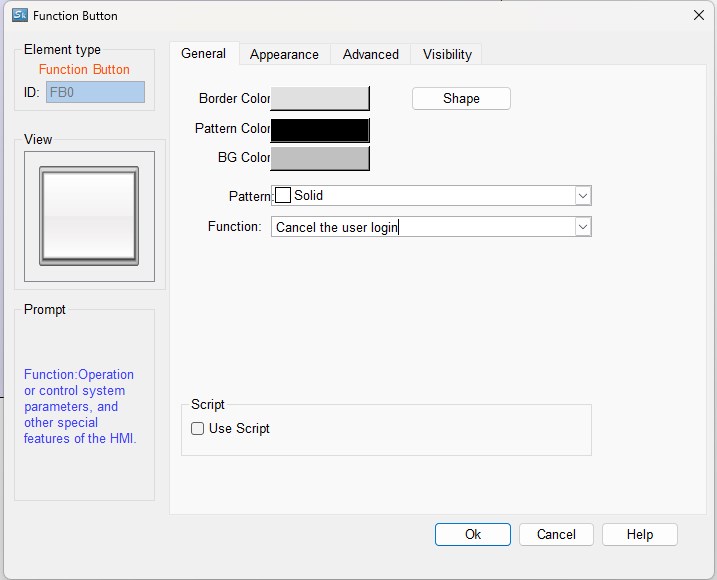Change the BG Color swatch
This screenshot has width=717, height=580.
pos(320,158)
